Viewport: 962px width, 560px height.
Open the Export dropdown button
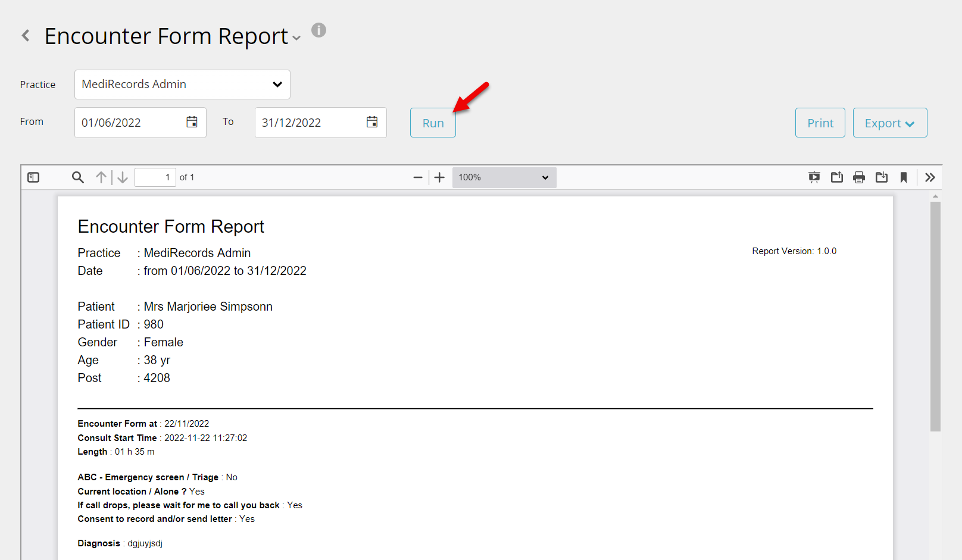click(x=889, y=123)
